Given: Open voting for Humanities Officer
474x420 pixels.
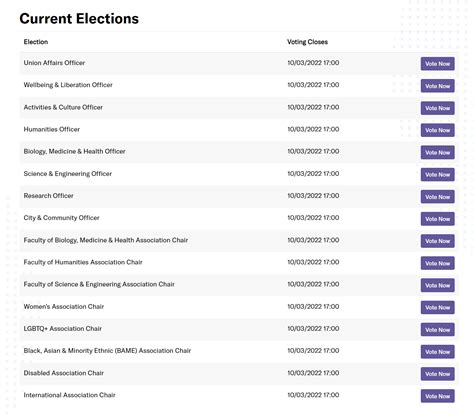Looking at the screenshot, I should tap(437, 130).
